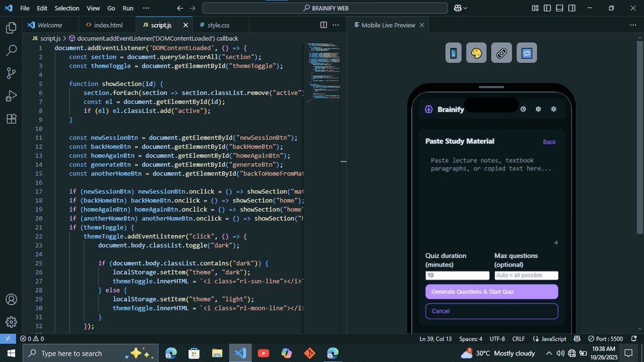Click the Max questions input field
This screenshot has height=362, width=644.
[x=526, y=275]
